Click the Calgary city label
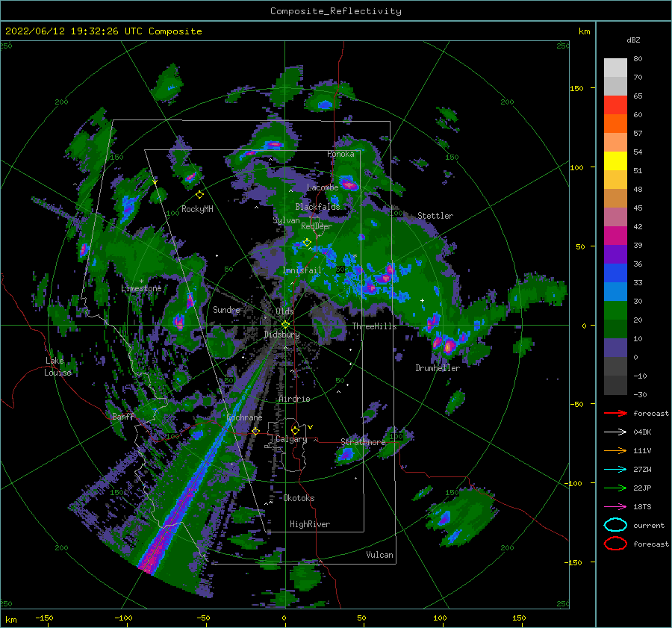The width and height of the screenshot is (672, 628). click(291, 439)
